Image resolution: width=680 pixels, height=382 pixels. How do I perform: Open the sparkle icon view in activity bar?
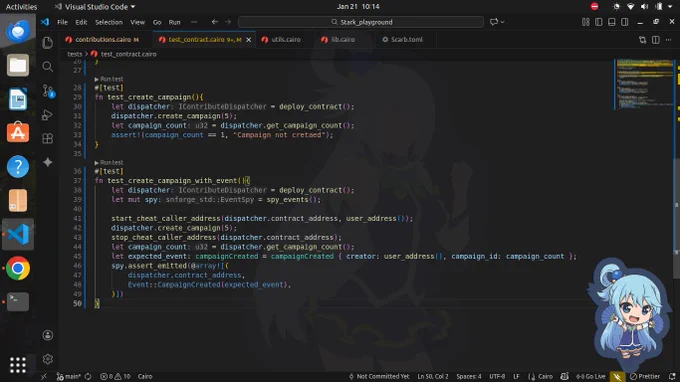click(x=48, y=162)
